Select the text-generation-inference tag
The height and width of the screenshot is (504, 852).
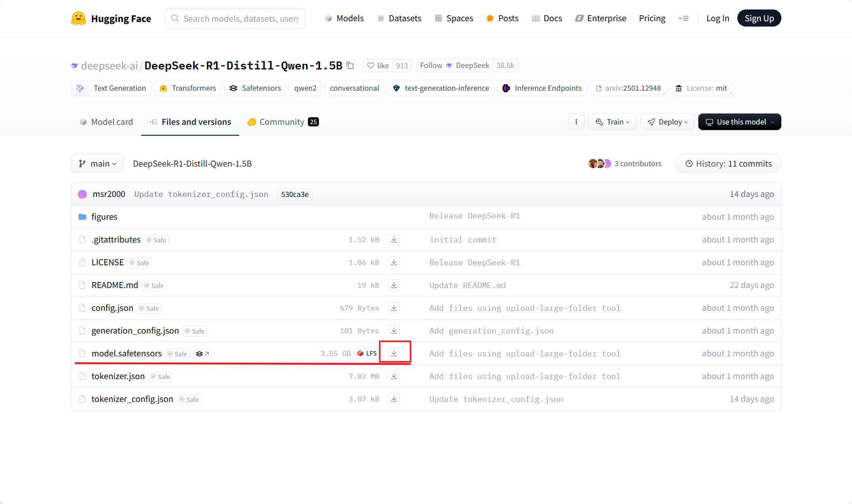[440, 88]
